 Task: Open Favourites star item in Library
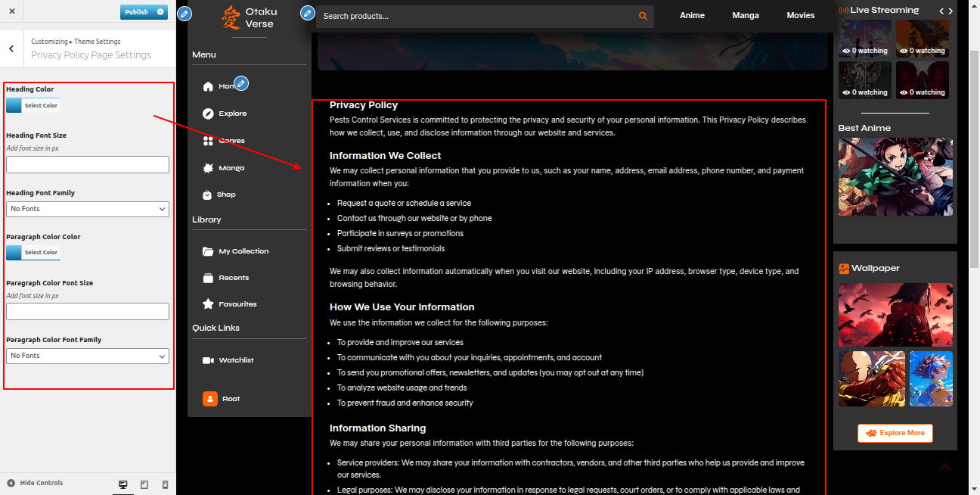point(208,304)
